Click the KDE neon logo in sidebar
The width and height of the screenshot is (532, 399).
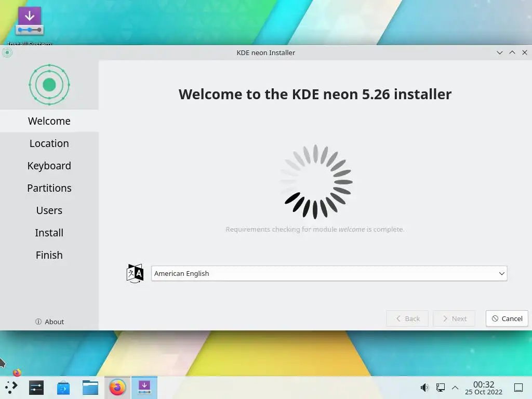[x=49, y=85]
